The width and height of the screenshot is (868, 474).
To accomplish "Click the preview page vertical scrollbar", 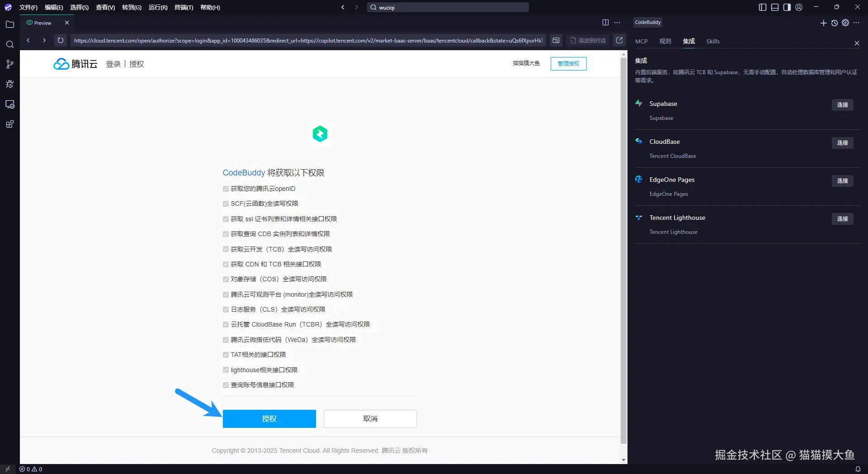I will coord(624,251).
